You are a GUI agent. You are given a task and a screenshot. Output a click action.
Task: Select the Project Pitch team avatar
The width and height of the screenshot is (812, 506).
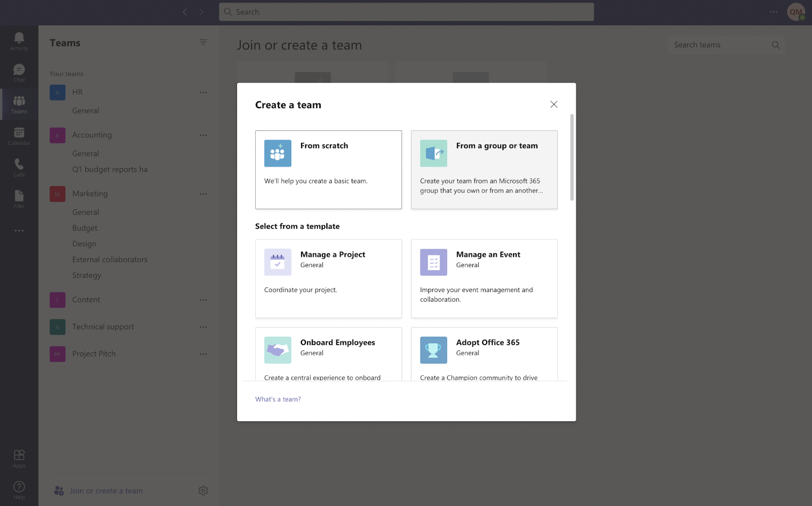click(x=57, y=354)
